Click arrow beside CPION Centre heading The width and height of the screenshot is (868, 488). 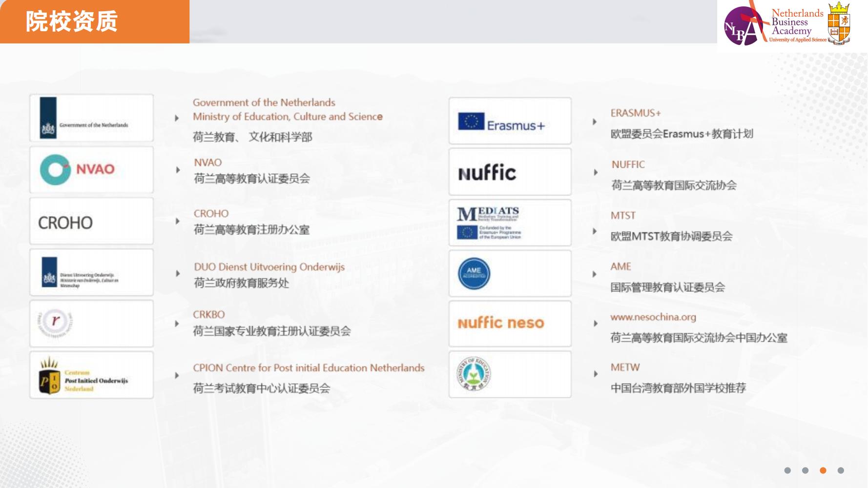177,375
